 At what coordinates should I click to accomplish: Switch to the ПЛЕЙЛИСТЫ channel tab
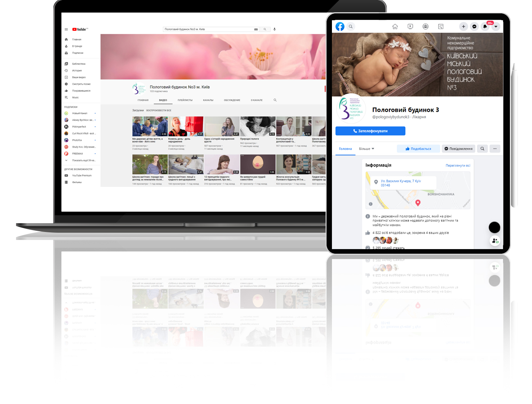coord(185,100)
